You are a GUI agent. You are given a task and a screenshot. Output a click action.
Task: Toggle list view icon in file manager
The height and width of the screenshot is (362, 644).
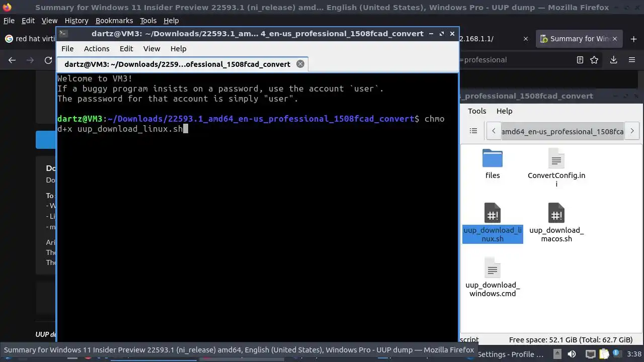pyautogui.click(x=473, y=131)
